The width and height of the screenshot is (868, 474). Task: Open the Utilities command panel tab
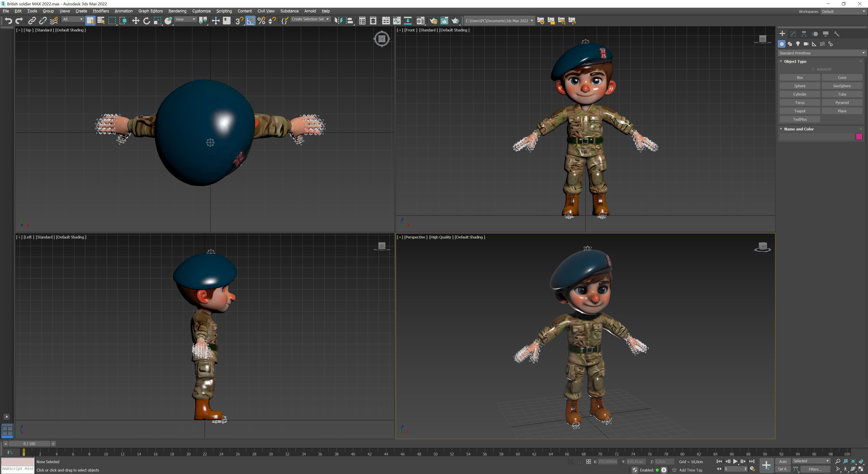[x=836, y=34]
